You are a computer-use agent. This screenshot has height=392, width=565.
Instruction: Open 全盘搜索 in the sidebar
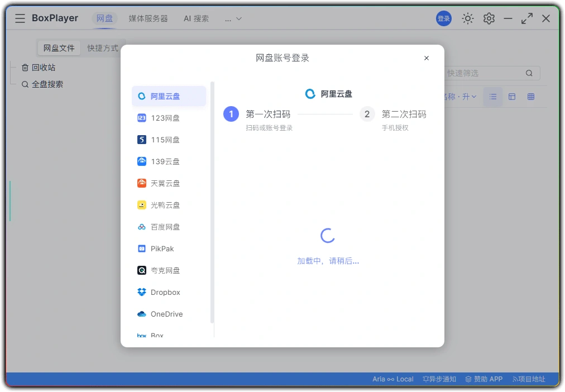click(x=42, y=84)
